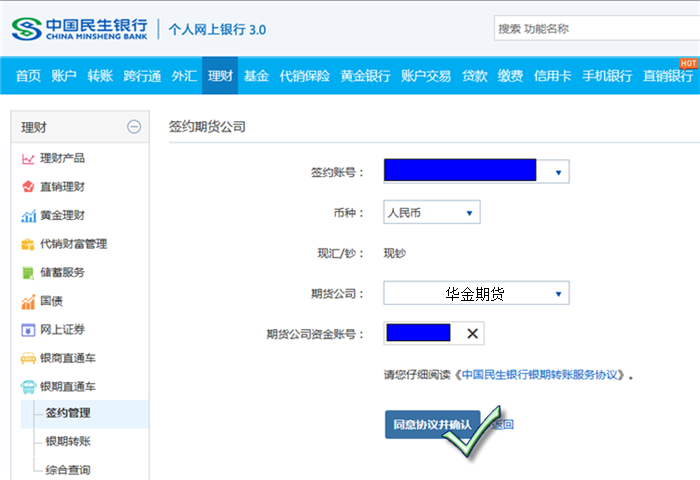This screenshot has height=480, width=700.
Task: Open 签约管理 submenu item
Action: (x=68, y=413)
